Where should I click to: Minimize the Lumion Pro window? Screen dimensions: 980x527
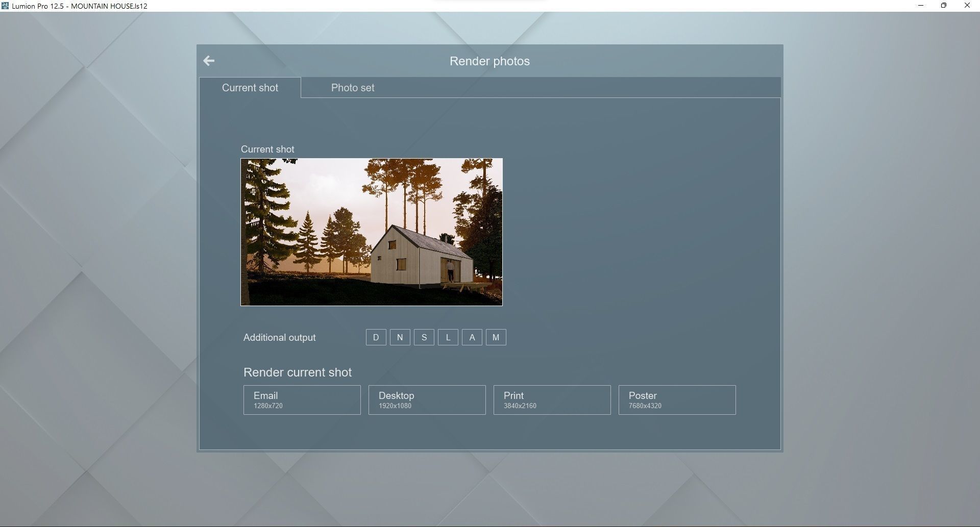[x=921, y=6]
